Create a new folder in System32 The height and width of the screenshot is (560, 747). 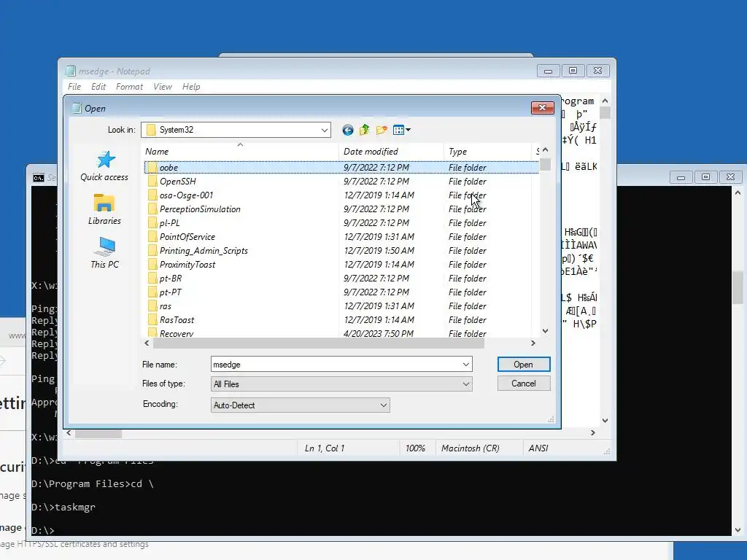point(382,130)
